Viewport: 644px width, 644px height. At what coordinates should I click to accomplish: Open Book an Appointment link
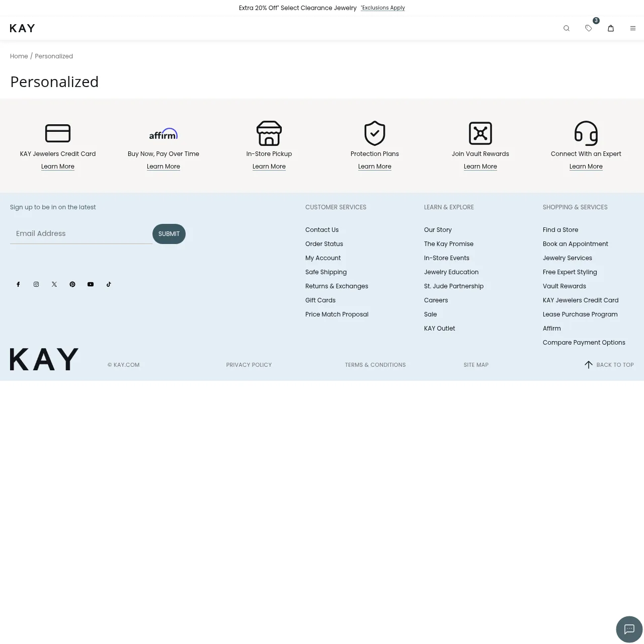tap(576, 244)
